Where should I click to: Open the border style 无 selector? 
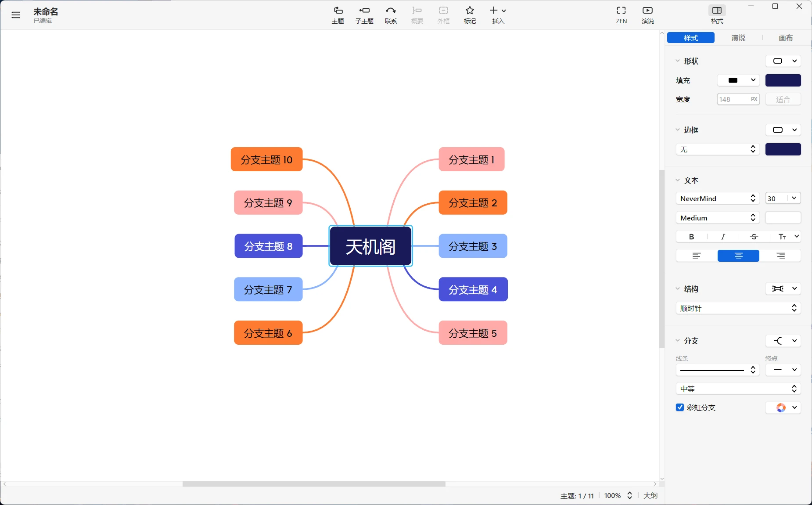tap(718, 149)
